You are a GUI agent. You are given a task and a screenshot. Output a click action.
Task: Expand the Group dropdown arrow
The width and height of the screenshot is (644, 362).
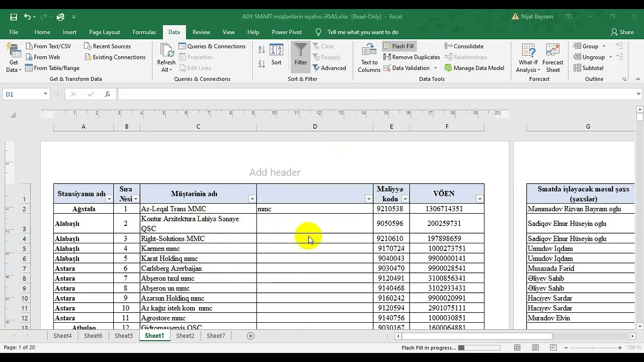click(x=604, y=46)
